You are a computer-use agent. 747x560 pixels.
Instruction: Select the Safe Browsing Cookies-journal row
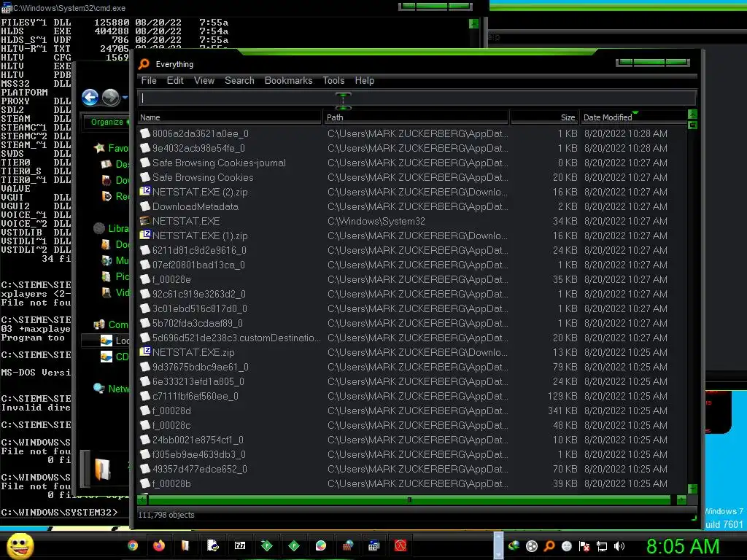412,163
